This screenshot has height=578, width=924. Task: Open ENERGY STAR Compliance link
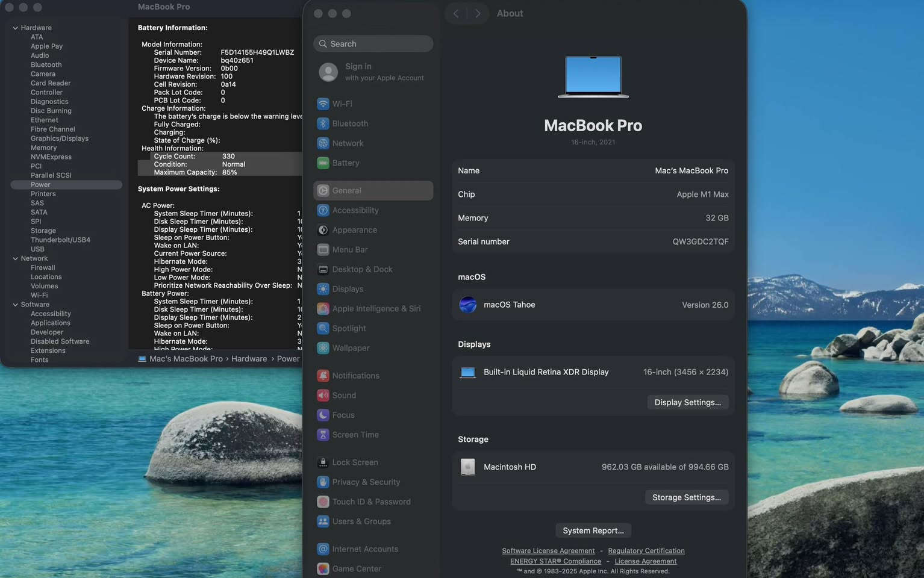555,561
